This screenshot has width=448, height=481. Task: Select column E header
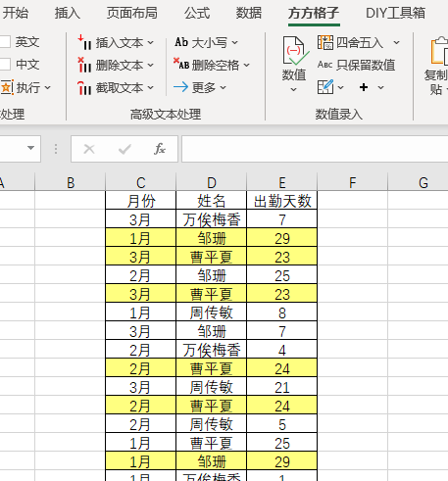(x=282, y=182)
